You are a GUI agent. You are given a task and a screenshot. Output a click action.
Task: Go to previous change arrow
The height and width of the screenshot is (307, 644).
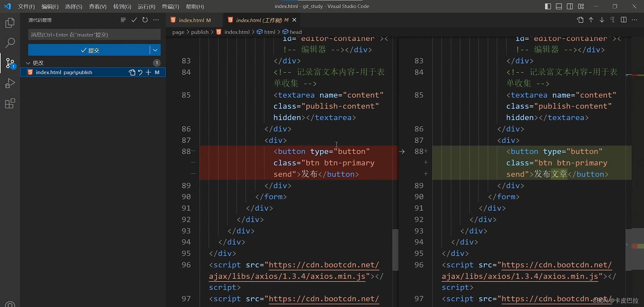point(591,20)
